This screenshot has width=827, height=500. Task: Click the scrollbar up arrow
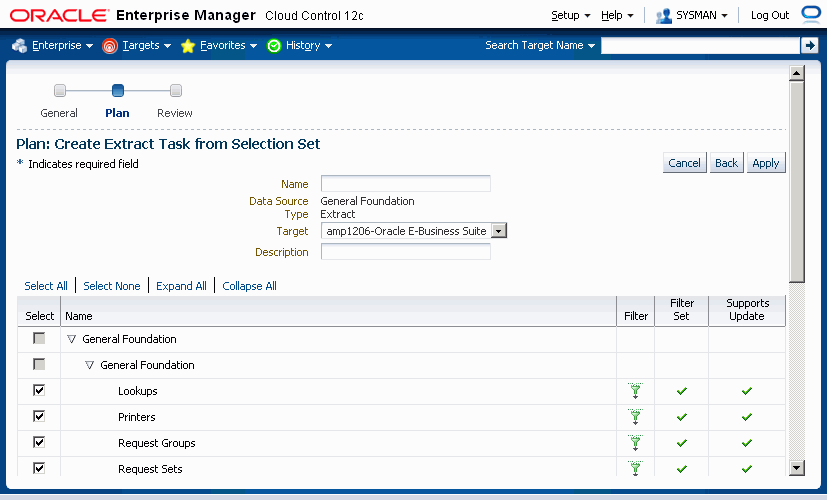tap(796, 73)
